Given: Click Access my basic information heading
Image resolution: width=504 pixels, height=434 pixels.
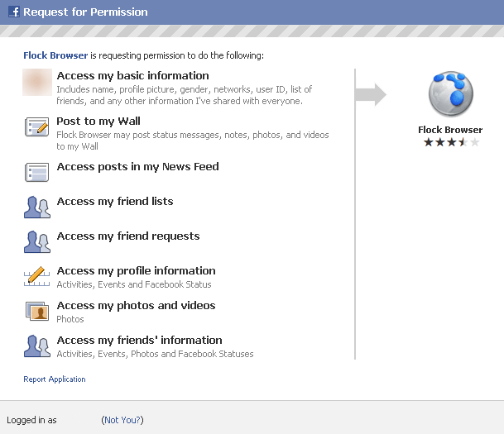Looking at the screenshot, I should tap(132, 75).
